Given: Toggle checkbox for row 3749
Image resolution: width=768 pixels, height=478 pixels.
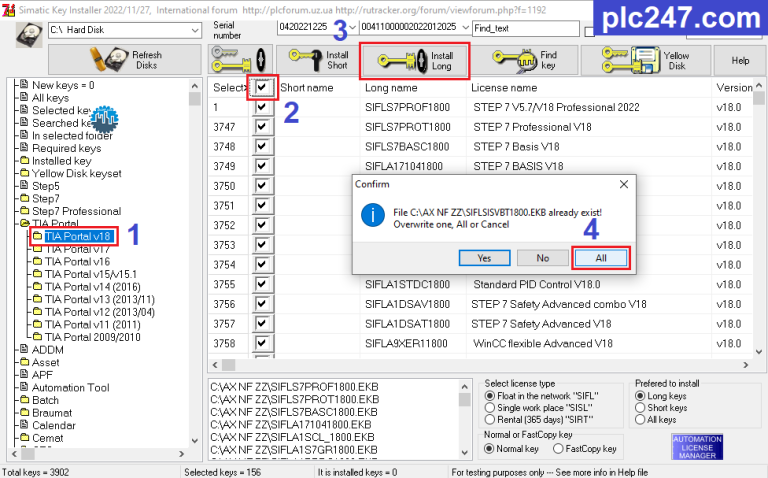Looking at the screenshot, I should point(262,166).
